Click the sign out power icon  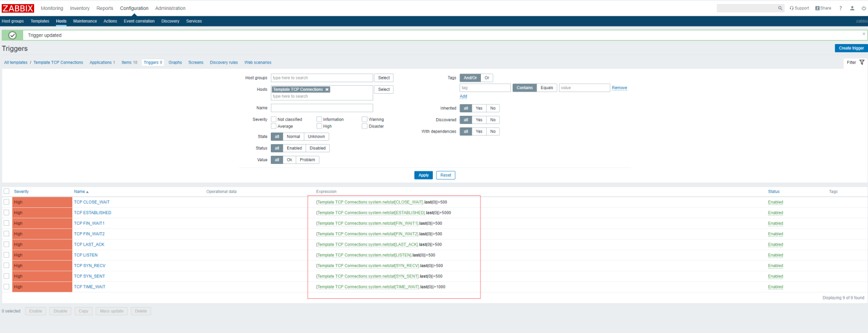coord(863,8)
